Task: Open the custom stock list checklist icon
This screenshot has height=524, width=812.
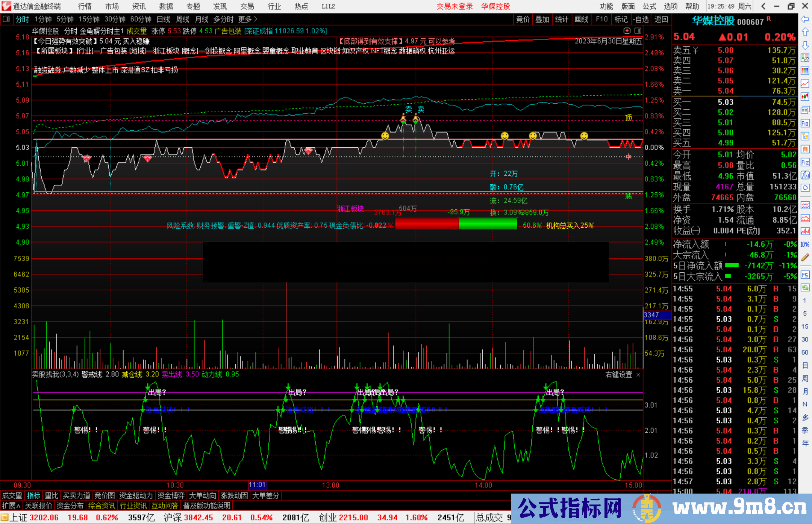Action: [805, 58]
